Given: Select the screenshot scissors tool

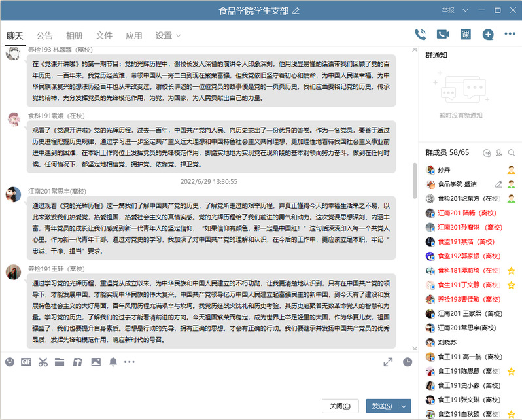Looking at the screenshot, I should click(x=43, y=362).
